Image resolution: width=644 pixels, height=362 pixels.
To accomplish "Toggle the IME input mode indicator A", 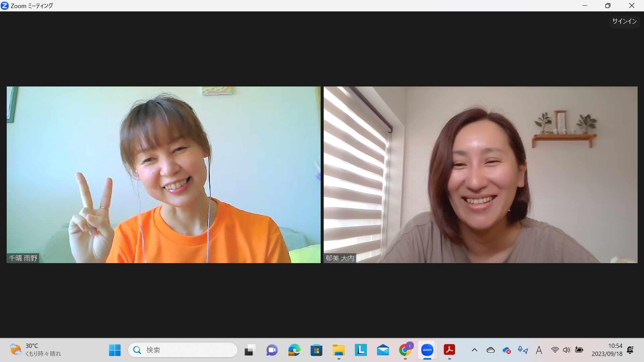I will tap(539, 350).
